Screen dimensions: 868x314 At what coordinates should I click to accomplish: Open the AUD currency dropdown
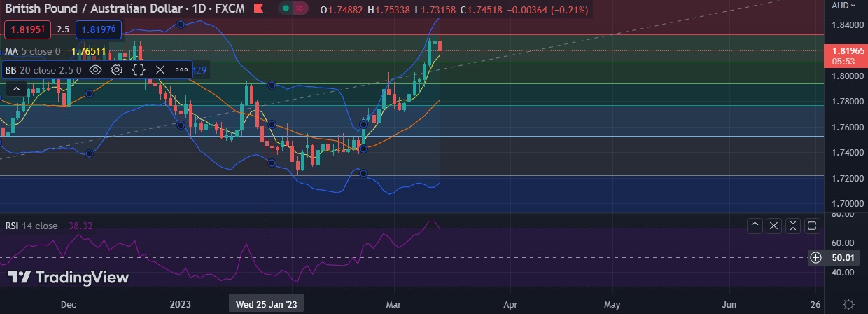coord(843,6)
